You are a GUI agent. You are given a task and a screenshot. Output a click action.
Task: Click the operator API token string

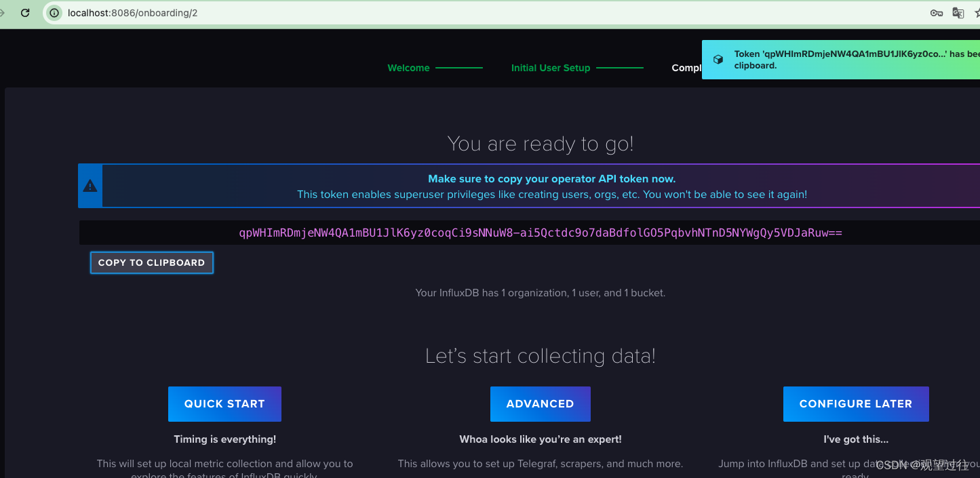click(541, 233)
